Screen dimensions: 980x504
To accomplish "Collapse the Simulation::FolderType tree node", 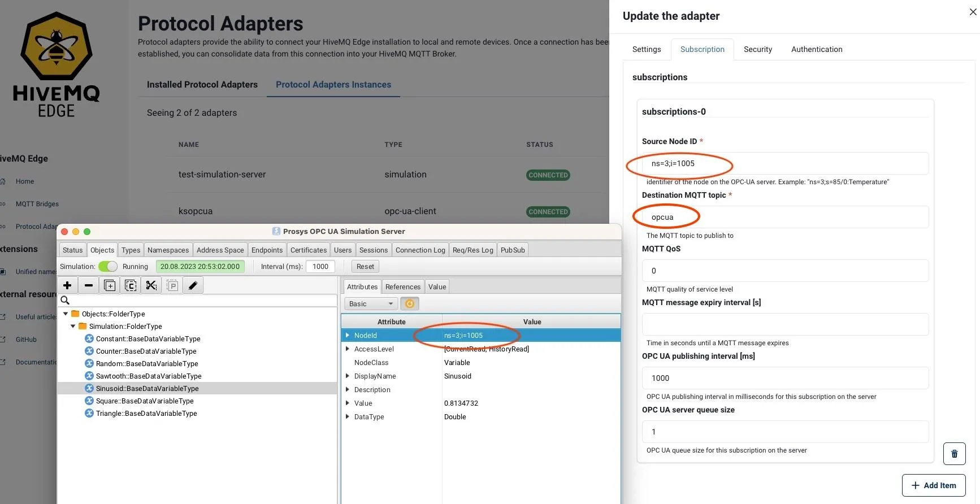I will (73, 326).
